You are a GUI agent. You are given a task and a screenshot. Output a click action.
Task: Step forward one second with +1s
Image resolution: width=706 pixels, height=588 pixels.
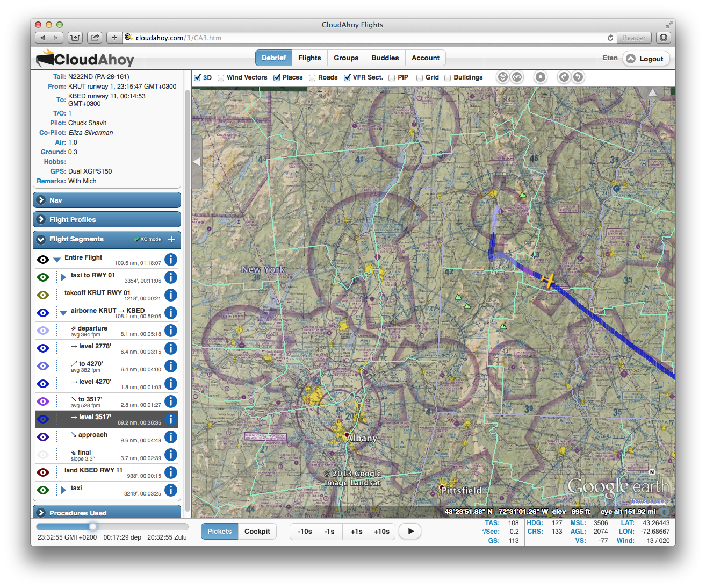[356, 532]
